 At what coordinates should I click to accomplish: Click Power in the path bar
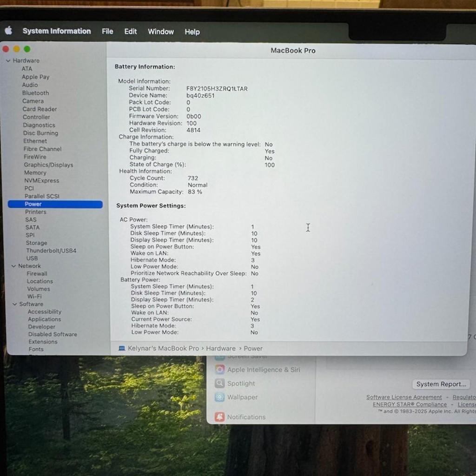[253, 349]
